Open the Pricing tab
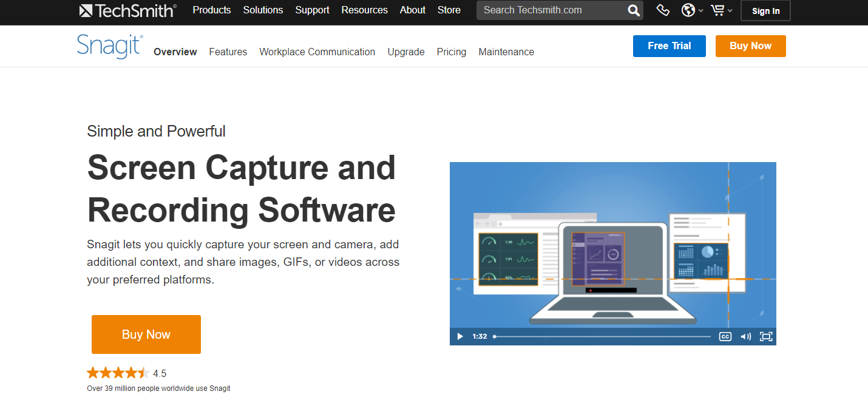 point(452,52)
